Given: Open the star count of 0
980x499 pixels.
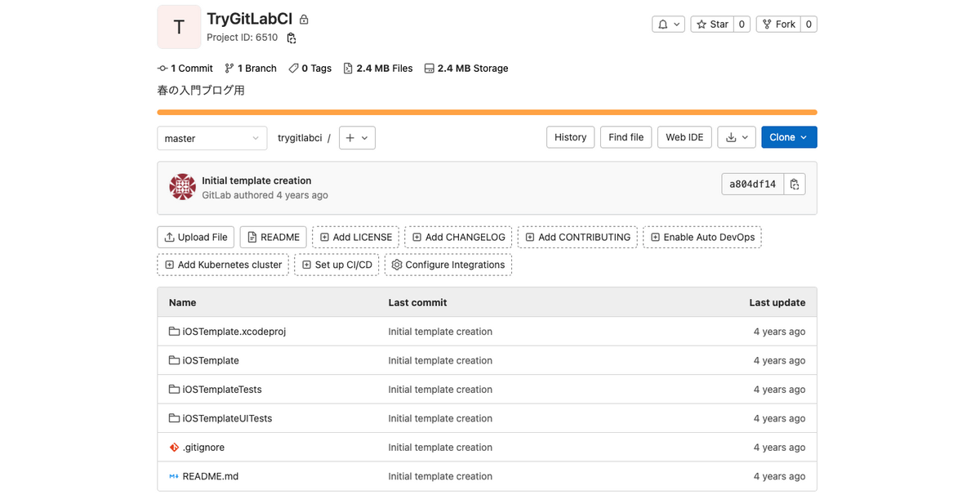Looking at the screenshot, I should coord(742,25).
